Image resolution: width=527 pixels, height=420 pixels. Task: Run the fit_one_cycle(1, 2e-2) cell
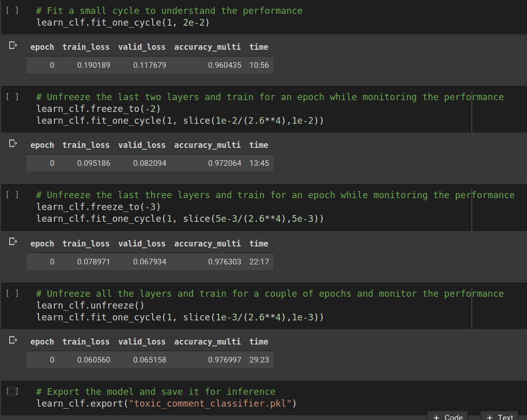pyautogui.click(x=12, y=10)
